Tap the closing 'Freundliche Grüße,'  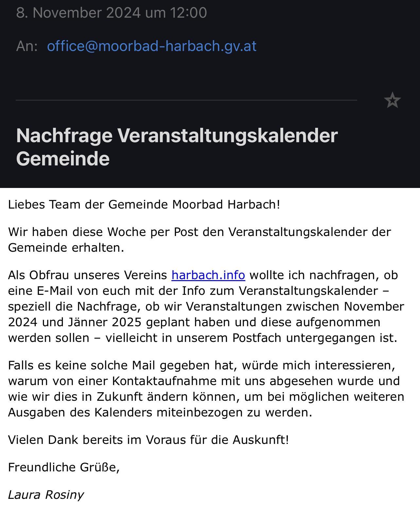[64, 467]
